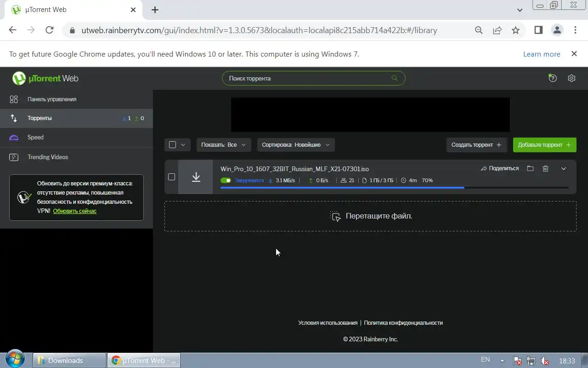The image size is (588, 368).
Task: Toggle the select-all torrents checkbox
Action: click(172, 145)
